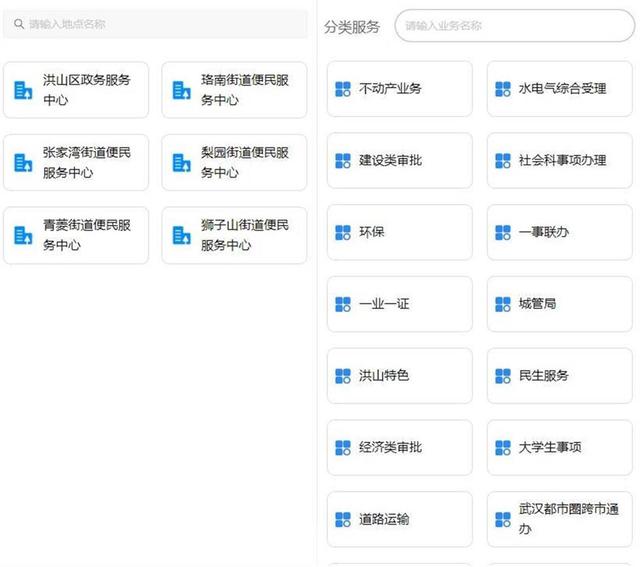Select 梨园街道便民服务中心 location text
The width and height of the screenshot is (640, 567).
coord(245,162)
